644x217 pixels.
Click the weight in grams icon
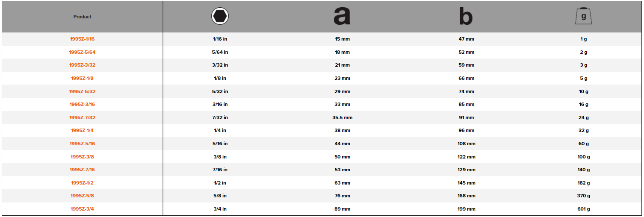pos(583,16)
